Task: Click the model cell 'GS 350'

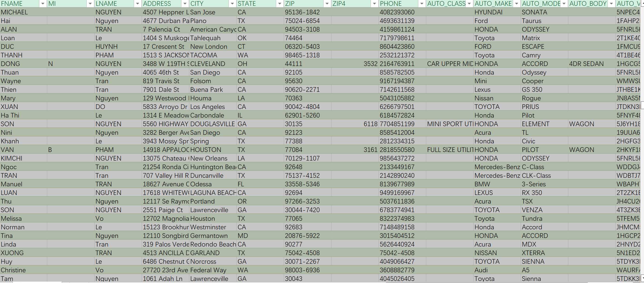Action: click(544, 90)
